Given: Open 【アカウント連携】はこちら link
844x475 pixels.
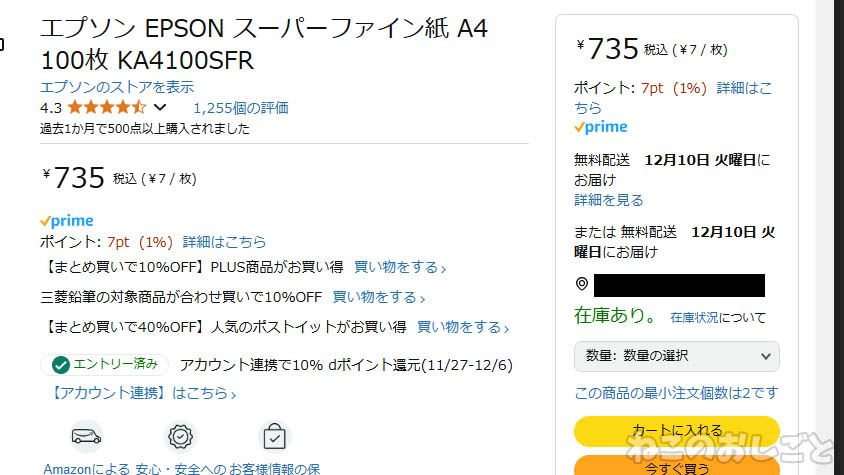Looking at the screenshot, I should (143, 393).
